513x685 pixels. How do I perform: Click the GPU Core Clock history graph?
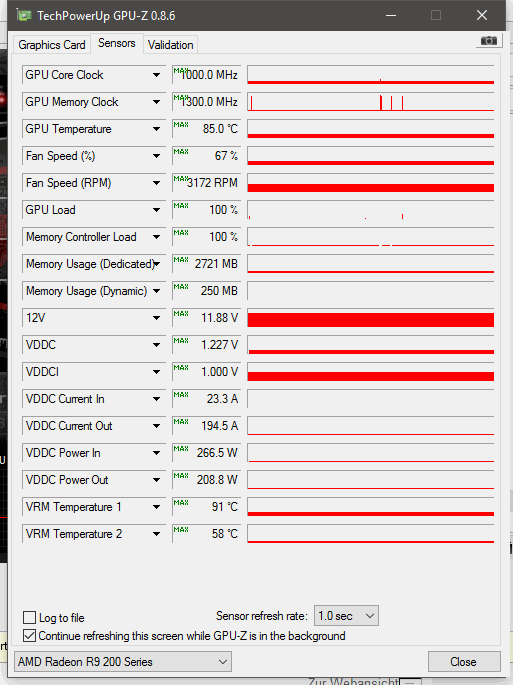tap(371, 75)
